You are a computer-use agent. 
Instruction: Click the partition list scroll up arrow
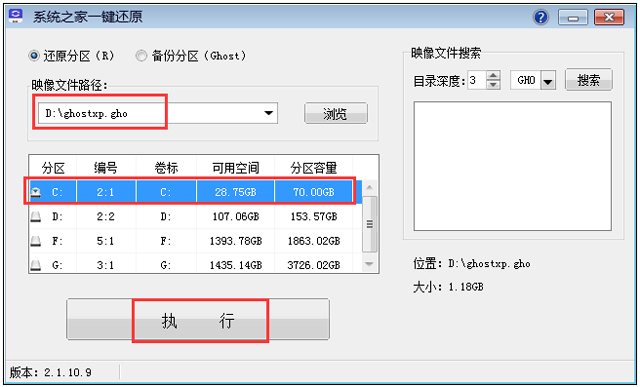369,187
